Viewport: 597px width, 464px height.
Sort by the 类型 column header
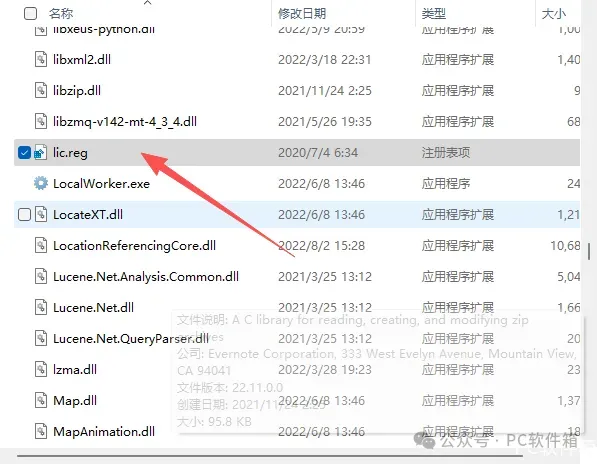tap(434, 14)
